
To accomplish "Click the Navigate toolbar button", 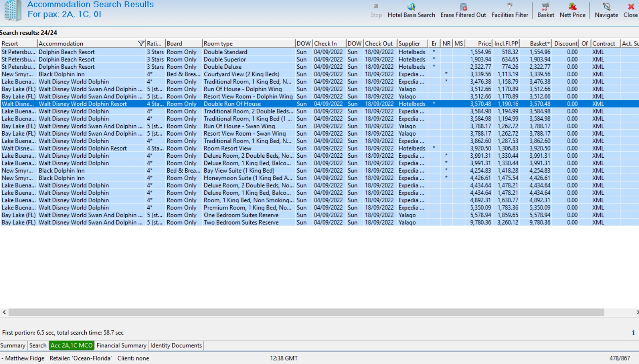I will 606,11.
